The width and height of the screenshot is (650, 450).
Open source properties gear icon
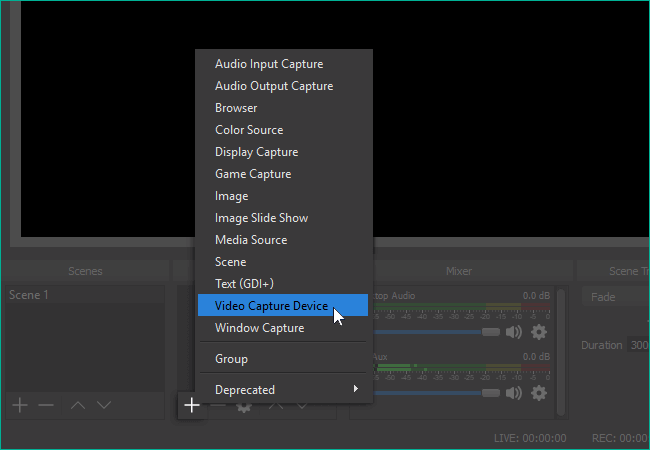pos(243,405)
